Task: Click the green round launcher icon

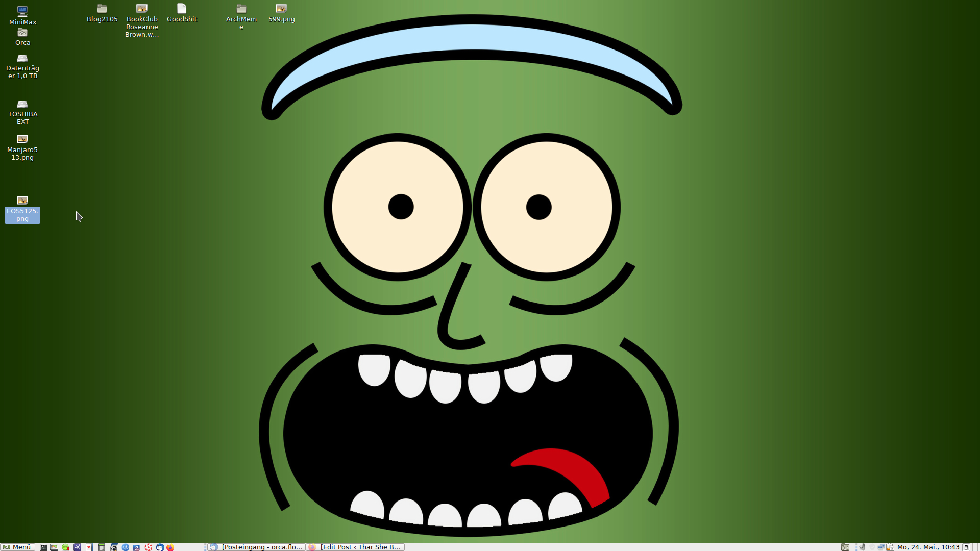Action: coord(65,547)
